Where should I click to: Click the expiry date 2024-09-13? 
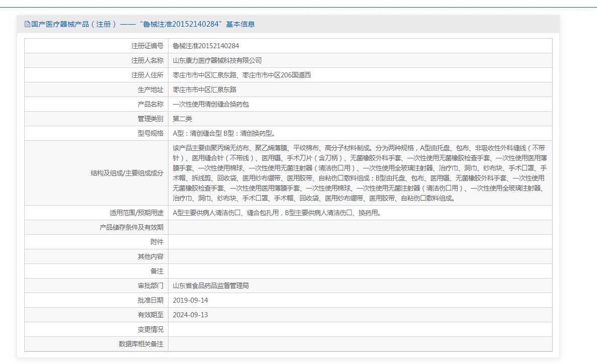(x=190, y=315)
